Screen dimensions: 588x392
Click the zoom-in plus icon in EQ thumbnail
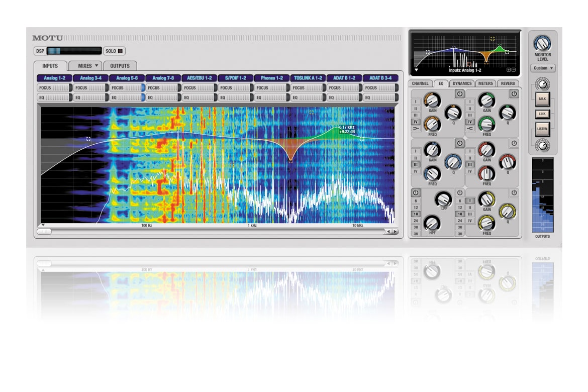508,70
